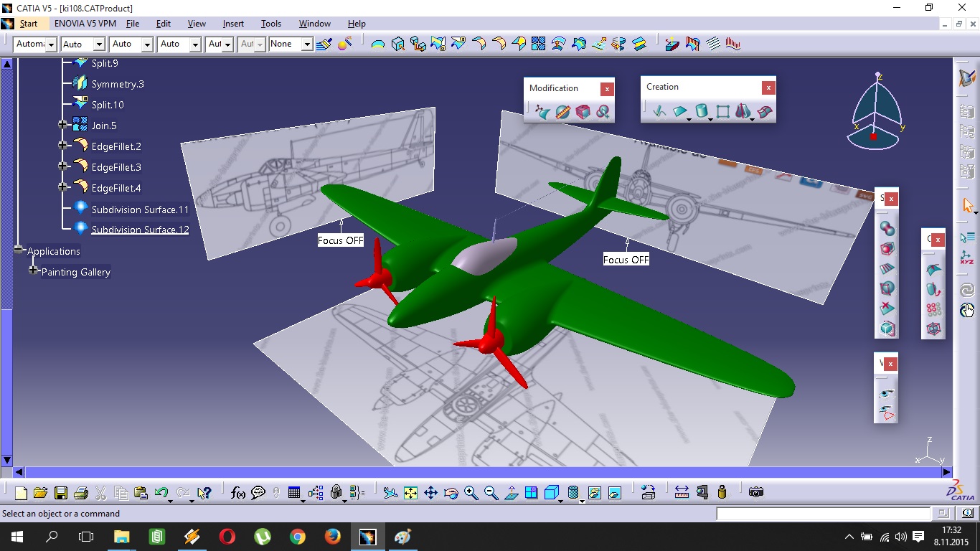The width and height of the screenshot is (980, 551).
Task: Open the File menu
Action: click(x=133, y=24)
